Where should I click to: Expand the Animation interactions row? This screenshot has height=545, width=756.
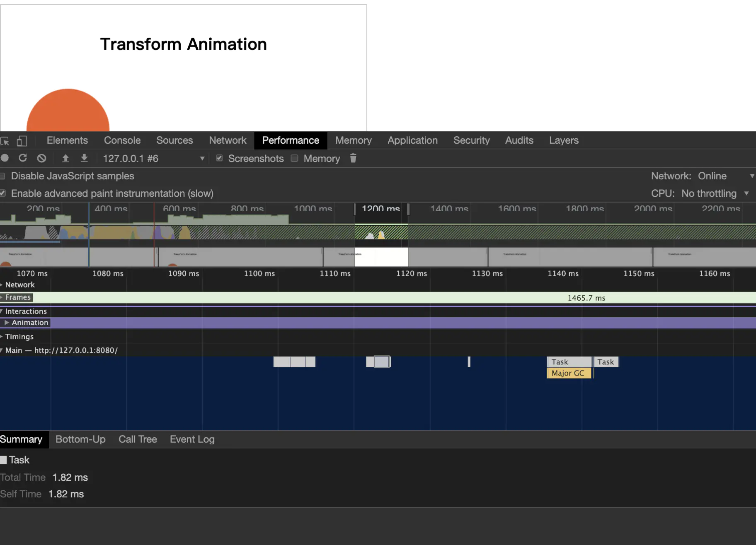(x=7, y=323)
